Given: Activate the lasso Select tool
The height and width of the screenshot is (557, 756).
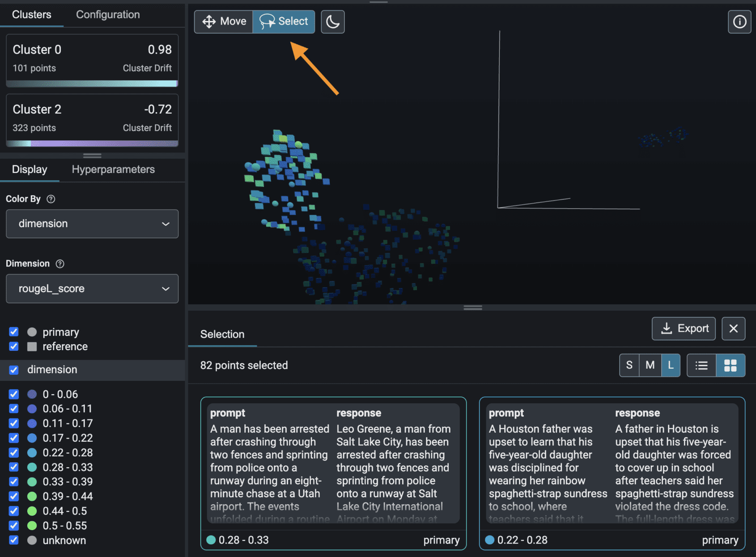Looking at the screenshot, I should [284, 21].
